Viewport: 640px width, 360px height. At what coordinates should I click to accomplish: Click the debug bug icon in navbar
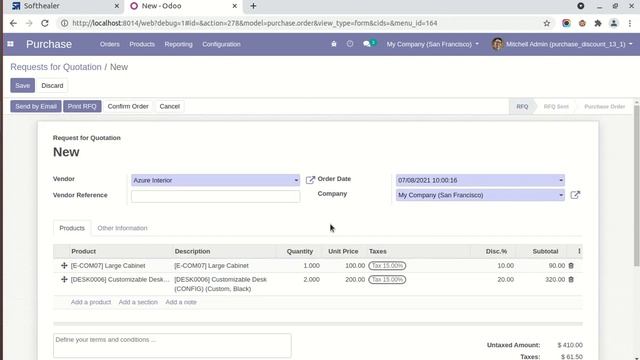point(333,44)
